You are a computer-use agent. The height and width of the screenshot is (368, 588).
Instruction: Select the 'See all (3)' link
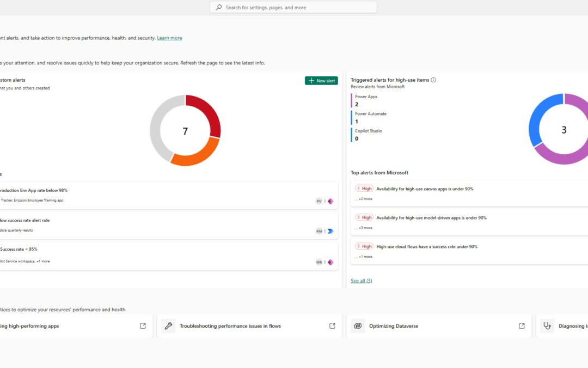[x=361, y=280]
